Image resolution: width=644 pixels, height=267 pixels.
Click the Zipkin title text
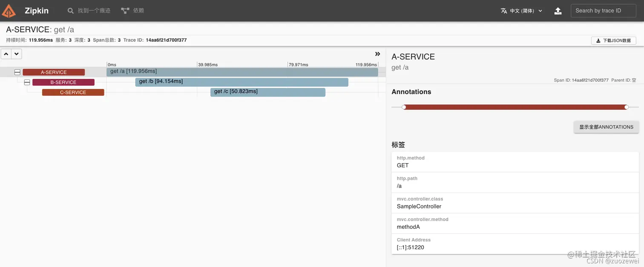[37, 11]
